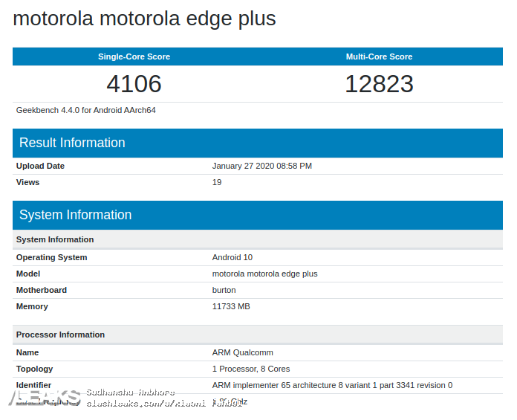
Task: Click the 'Operating System' label
Action: (51, 257)
